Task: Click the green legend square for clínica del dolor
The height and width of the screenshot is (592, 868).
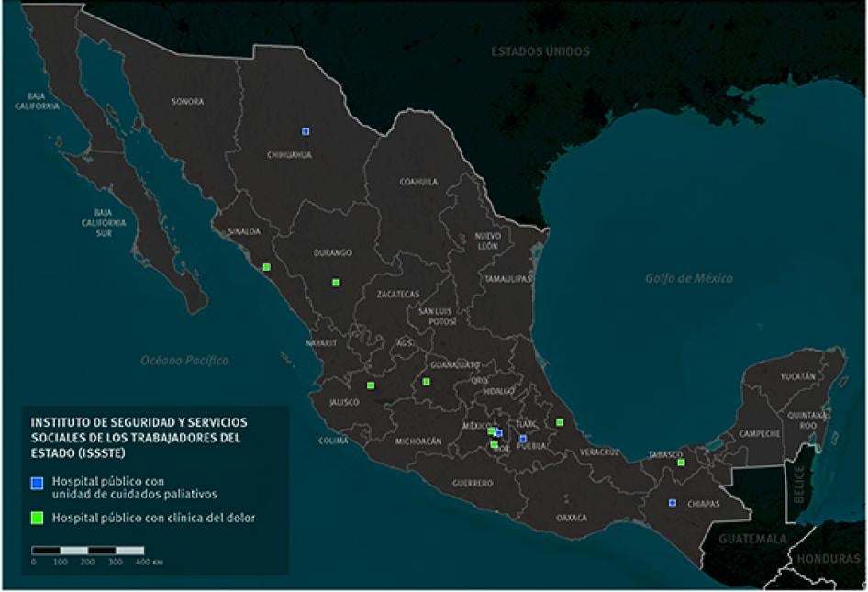Action: (x=37, y=518)
